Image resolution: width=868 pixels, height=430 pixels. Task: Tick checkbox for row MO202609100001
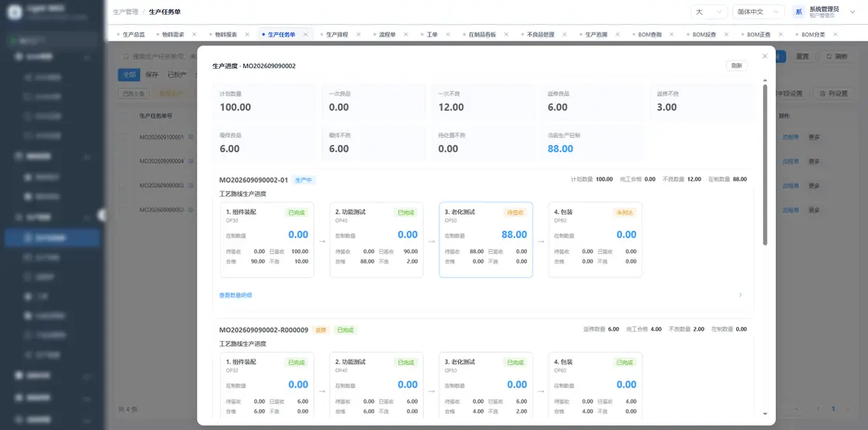pos(125,136)
